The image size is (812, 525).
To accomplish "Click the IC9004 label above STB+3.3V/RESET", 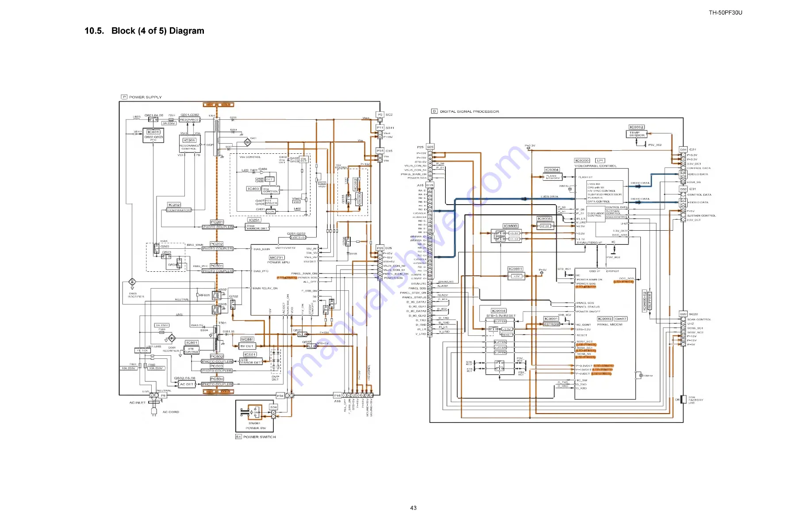I will (498, 311).
